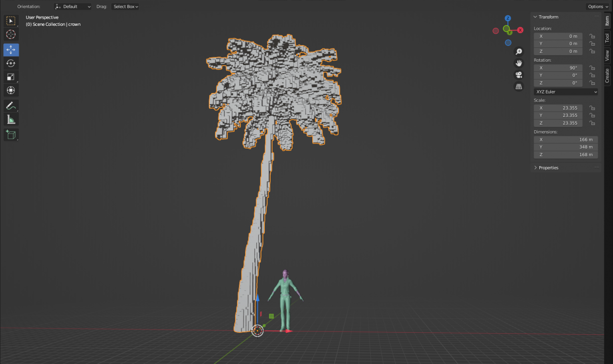The width and height of the screenshot is (613, 364).
Task: Click the human figure model in viewport
Action: [285, 302]
